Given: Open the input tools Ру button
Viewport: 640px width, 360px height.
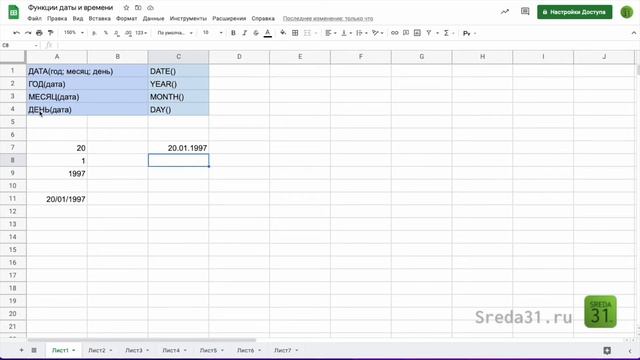Looking at the screenshot, I should [x=467, y=33].
